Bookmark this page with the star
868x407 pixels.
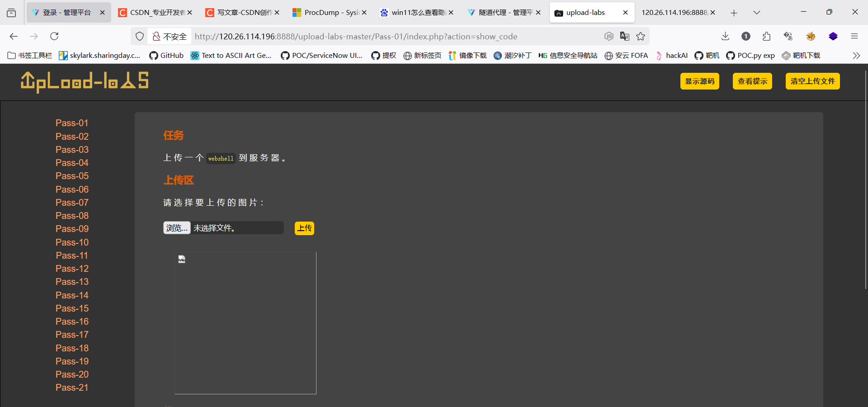tap(641, 36)
